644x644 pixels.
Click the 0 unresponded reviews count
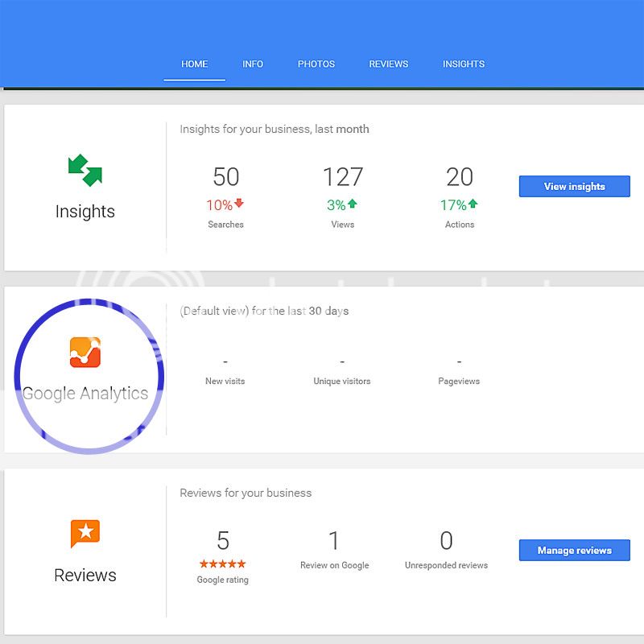447,540
